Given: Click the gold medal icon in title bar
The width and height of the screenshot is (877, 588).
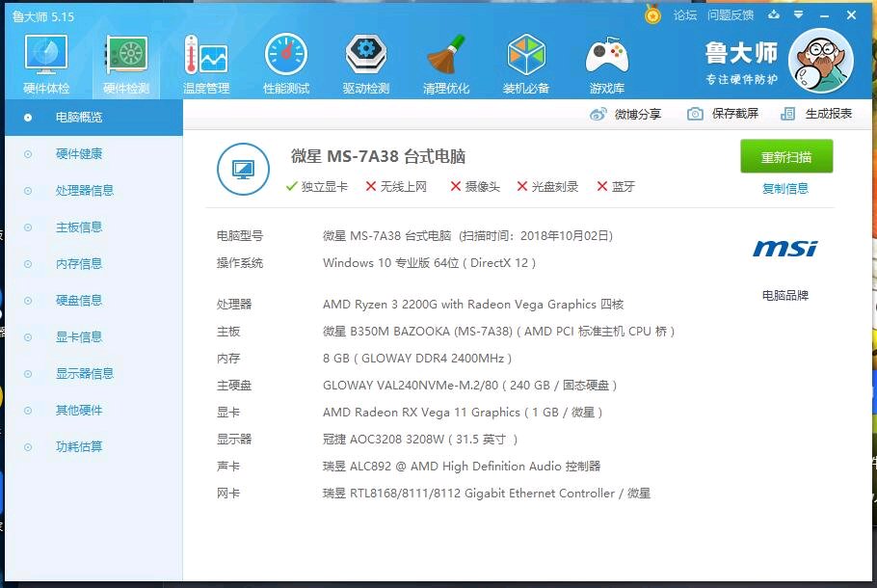Looking at the screenshot, I should [652, 14].
